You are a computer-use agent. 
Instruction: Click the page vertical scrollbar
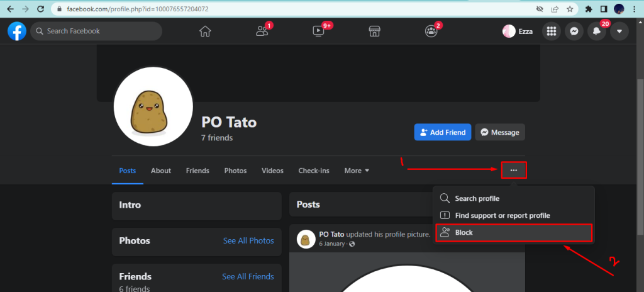(x=640, y=156)
